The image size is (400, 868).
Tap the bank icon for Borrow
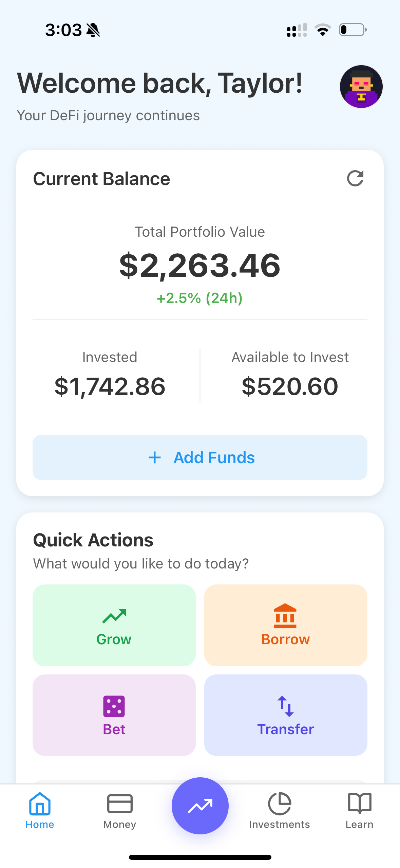click(285, 616)
